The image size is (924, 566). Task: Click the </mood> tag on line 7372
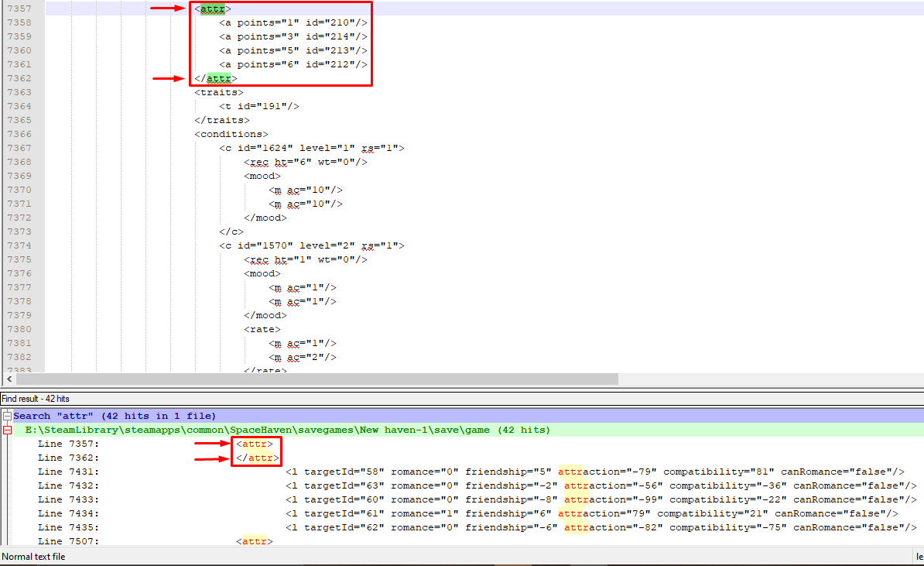[x=265, y=218]
